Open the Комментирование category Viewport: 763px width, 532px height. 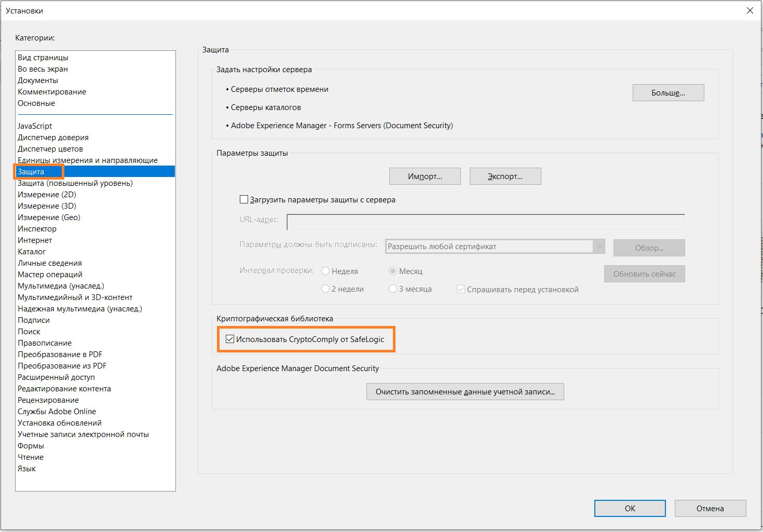click(96, 92)
